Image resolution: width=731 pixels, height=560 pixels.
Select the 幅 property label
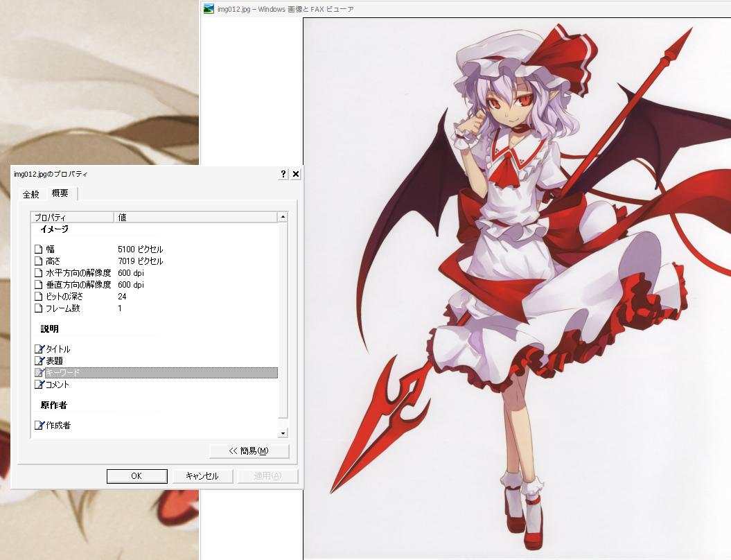click(x=51, y=250)
